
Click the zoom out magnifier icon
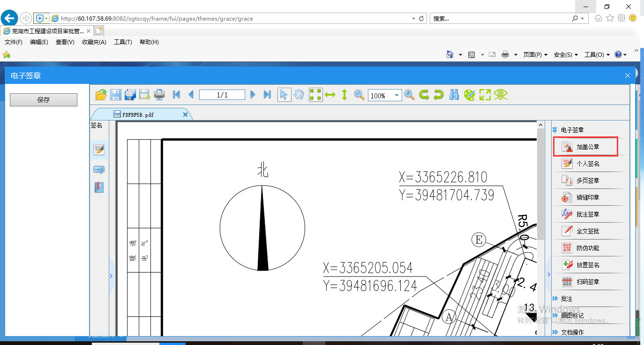pyautogui.click(x=359, y=95)
